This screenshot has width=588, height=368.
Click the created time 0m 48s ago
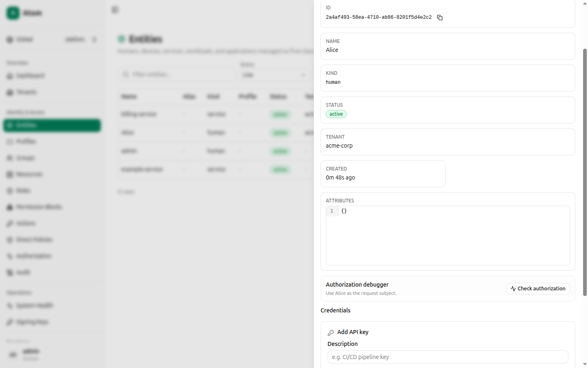point(341,177)
